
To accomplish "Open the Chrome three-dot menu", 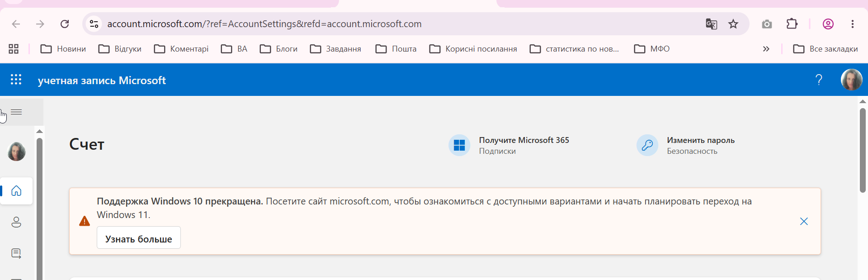I will tap(853, 24).
